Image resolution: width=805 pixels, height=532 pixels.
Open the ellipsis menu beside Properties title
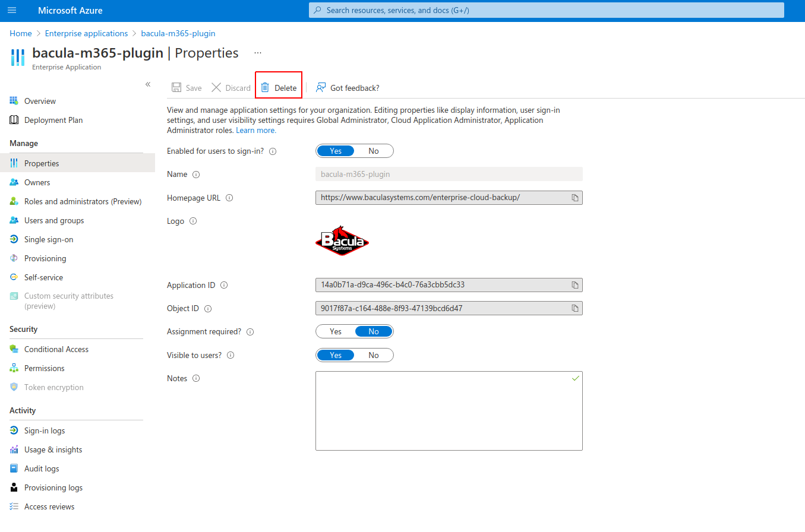click(258, 53)
